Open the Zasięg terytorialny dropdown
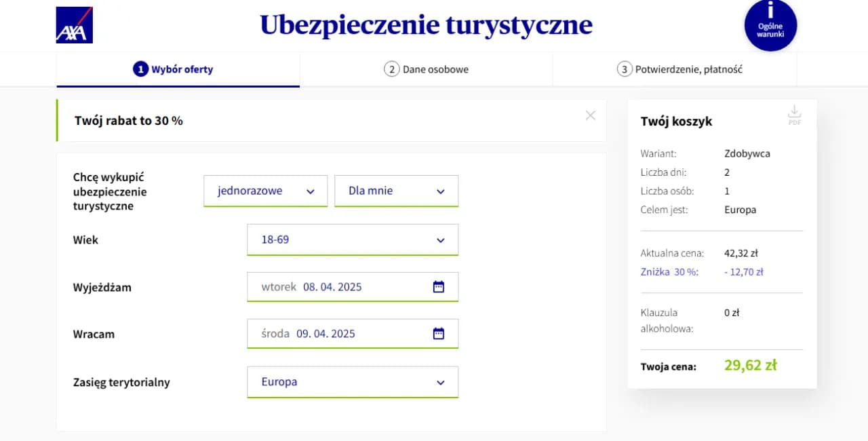This screenshot has width=868, height=441. point(352,382)
